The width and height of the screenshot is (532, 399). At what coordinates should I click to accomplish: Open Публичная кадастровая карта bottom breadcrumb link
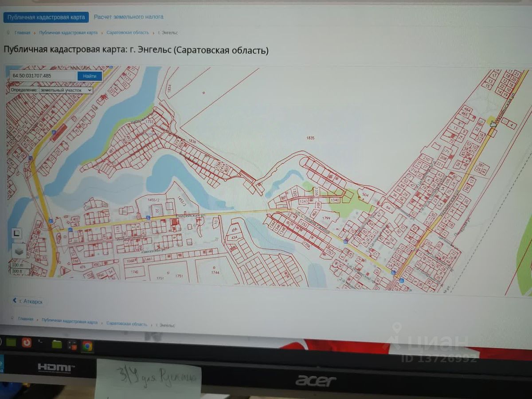tap(70, 321)
